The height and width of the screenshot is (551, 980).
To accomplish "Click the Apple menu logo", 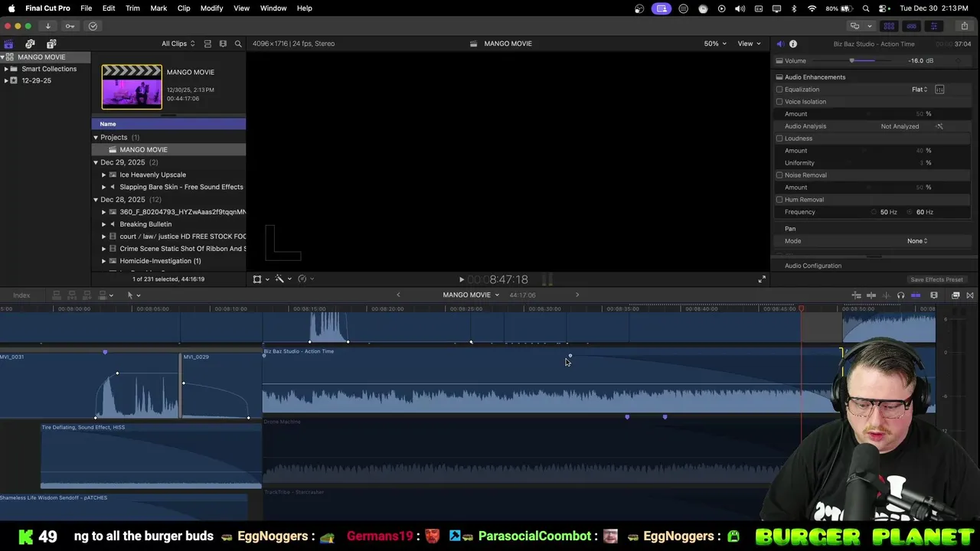I will pyautogui.click(x=11, y=8).
